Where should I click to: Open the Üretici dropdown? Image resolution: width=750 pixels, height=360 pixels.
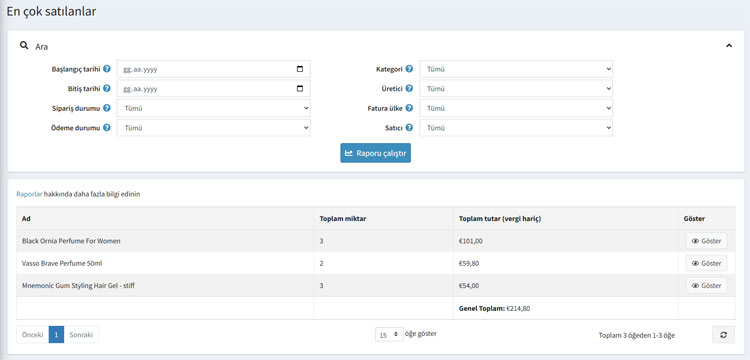516,88
